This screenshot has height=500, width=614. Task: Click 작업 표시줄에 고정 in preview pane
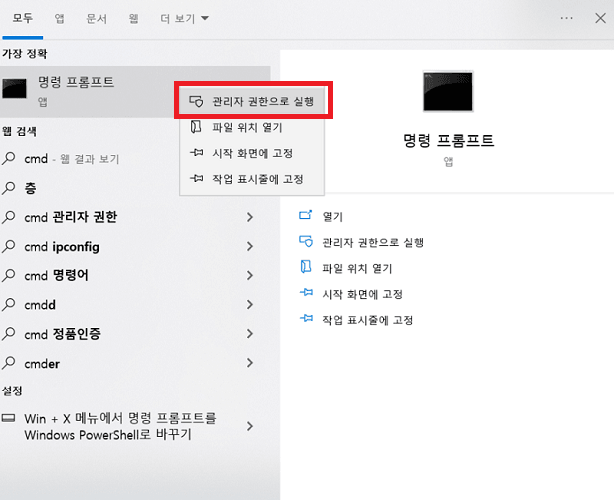coord(367,320)
